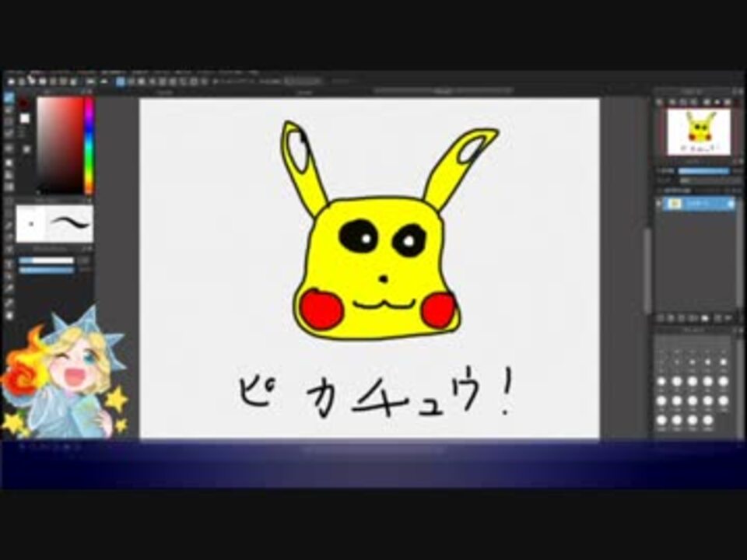The image size is (747, 560).
Task: Enable the Vanishing Point snap icon
Action: point(152,82)
